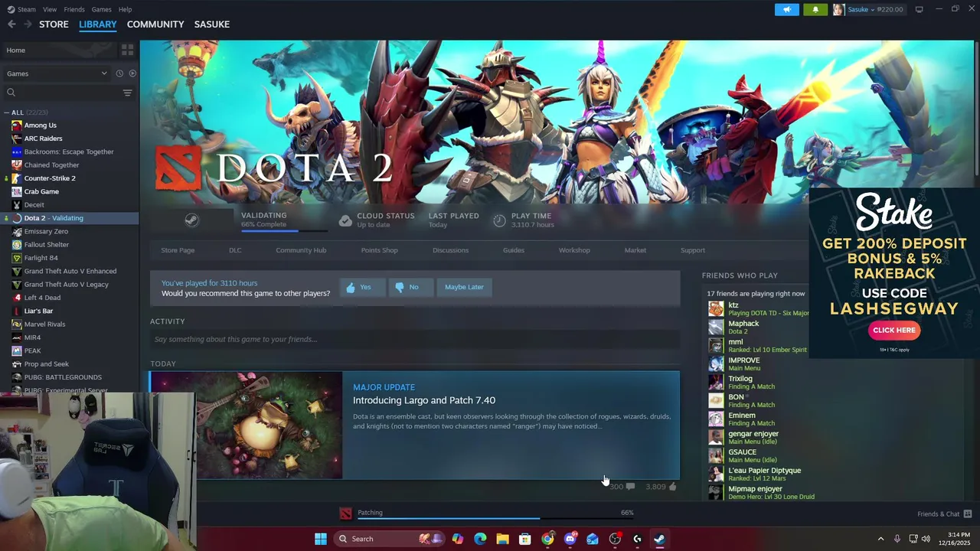The width and height of the screenshot is (980, 551).
Task: Open the Points Shop link
Action: 379,250
